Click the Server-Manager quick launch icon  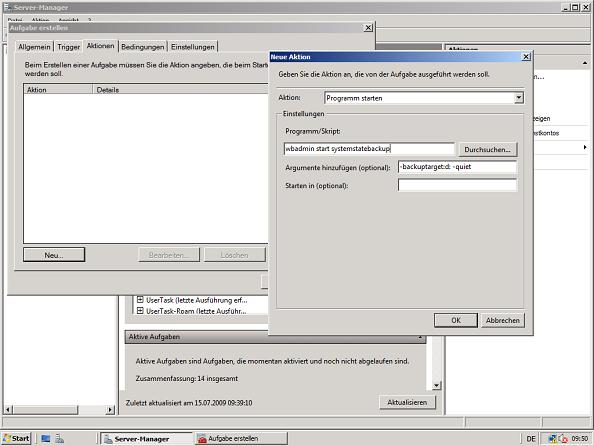59,439
